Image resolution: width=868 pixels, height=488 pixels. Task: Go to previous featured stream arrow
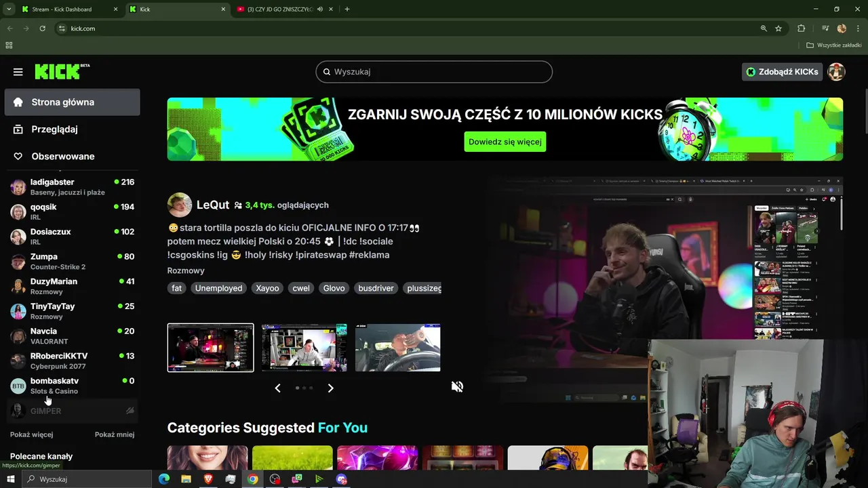tap(277, 388)
